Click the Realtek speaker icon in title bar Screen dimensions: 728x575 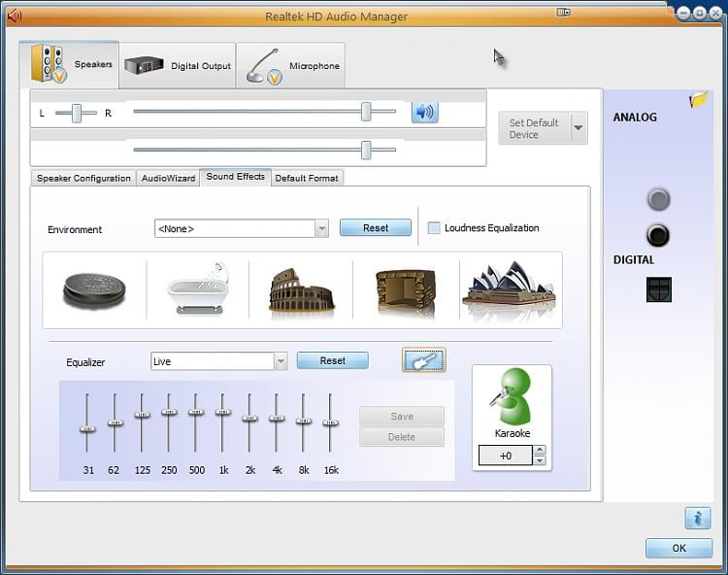pos(15,17)
